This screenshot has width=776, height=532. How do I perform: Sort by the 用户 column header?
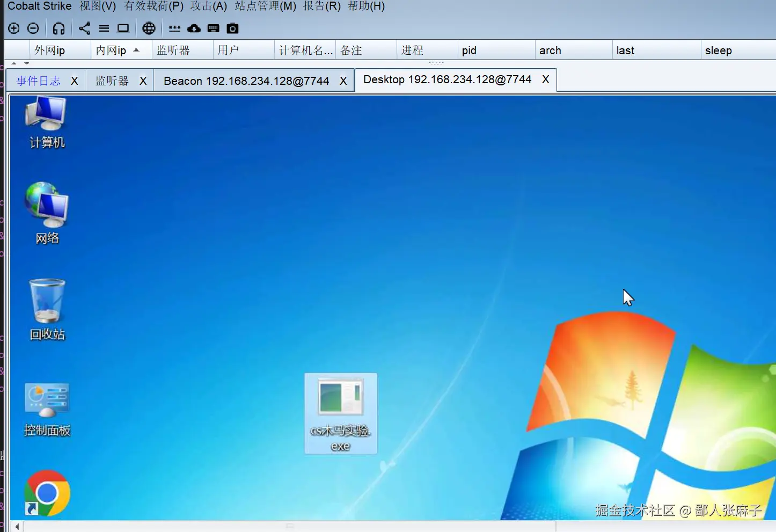click(244, 50)
